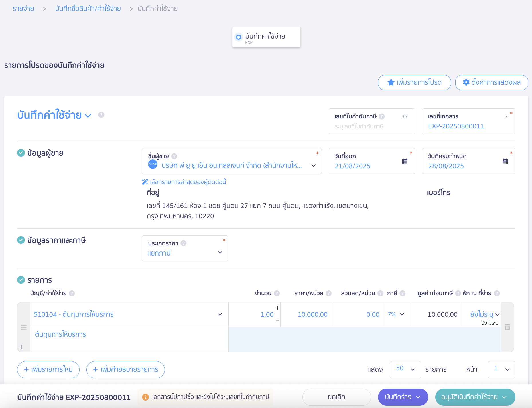Click the plus to increase quantity
The image size is (532, 408).
(277, 308)
